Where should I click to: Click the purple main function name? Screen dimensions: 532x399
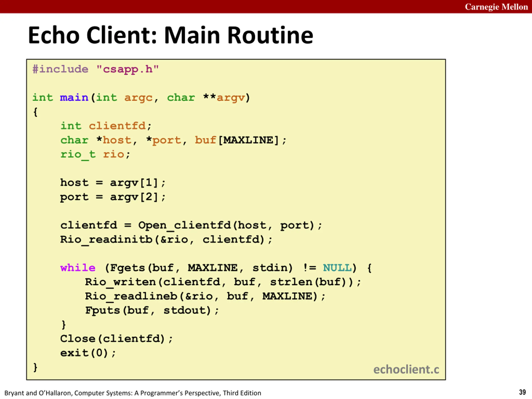pyautogui.click(x=74, y=98)
